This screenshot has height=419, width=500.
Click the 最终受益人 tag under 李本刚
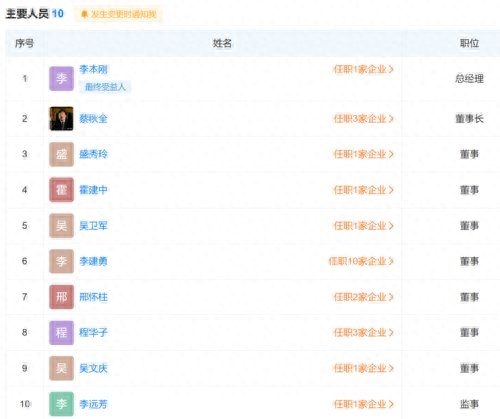point(105,87)
